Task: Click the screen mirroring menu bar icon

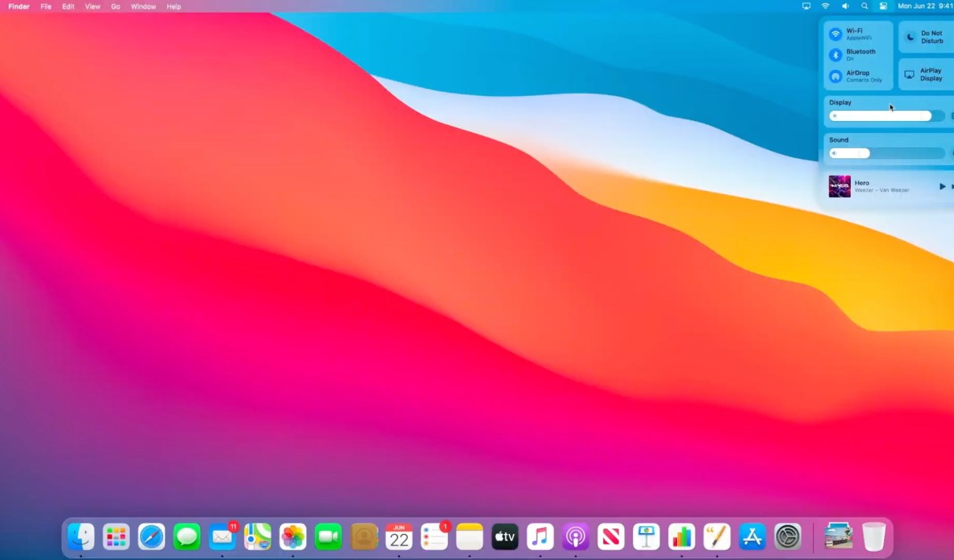Action: coord(806,6)
